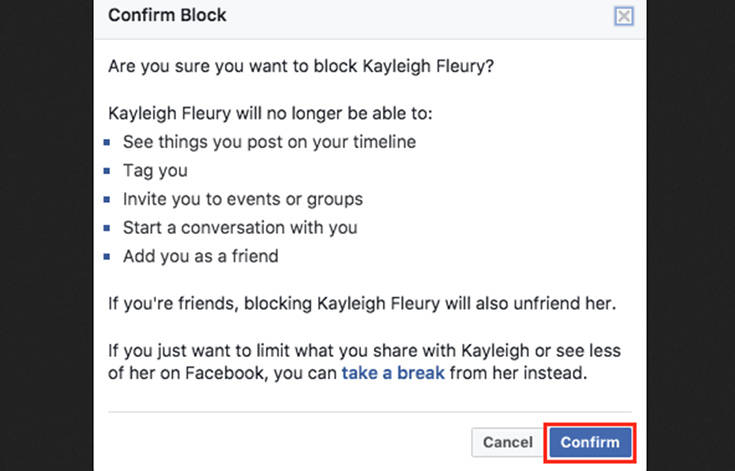Click the bullet icon beside 'Tag you'
The width and height of the screenshot is (735, 471).
pos(107,171)
